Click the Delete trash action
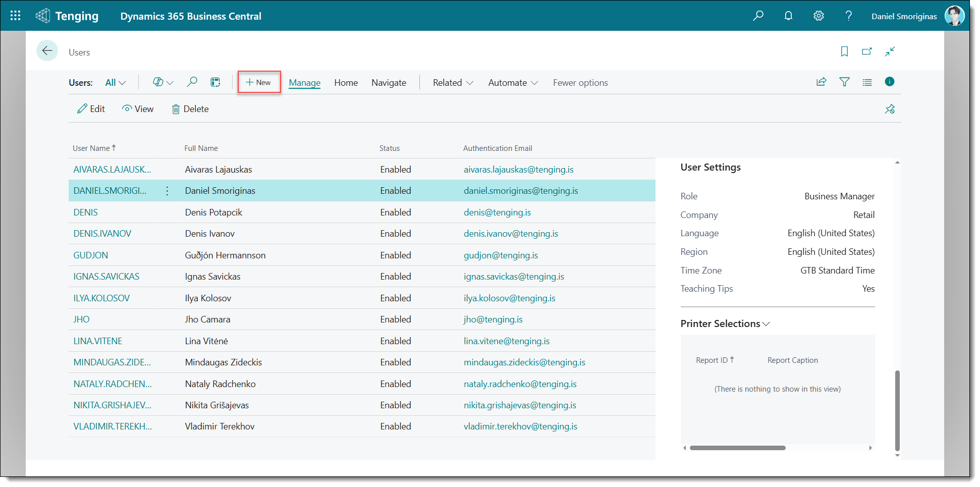 tap(190, 109)
